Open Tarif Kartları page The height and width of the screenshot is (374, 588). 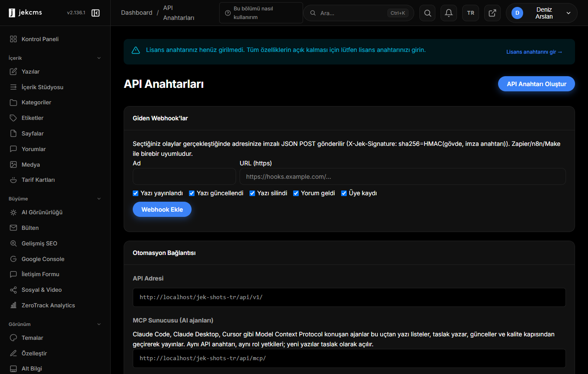(55, 180)
